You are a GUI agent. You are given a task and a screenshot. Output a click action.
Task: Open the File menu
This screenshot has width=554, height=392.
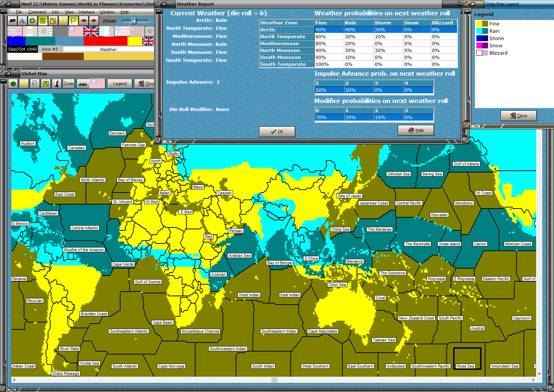19,12
